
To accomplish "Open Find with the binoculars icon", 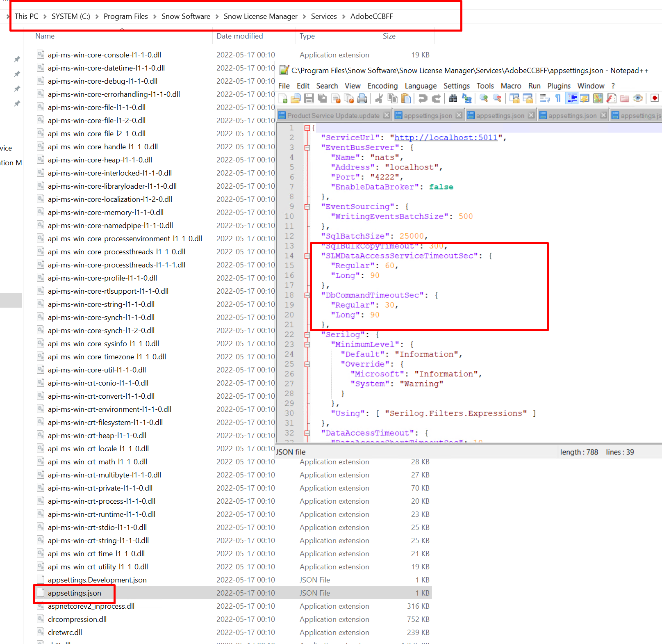I will click(x=453, y=98).
